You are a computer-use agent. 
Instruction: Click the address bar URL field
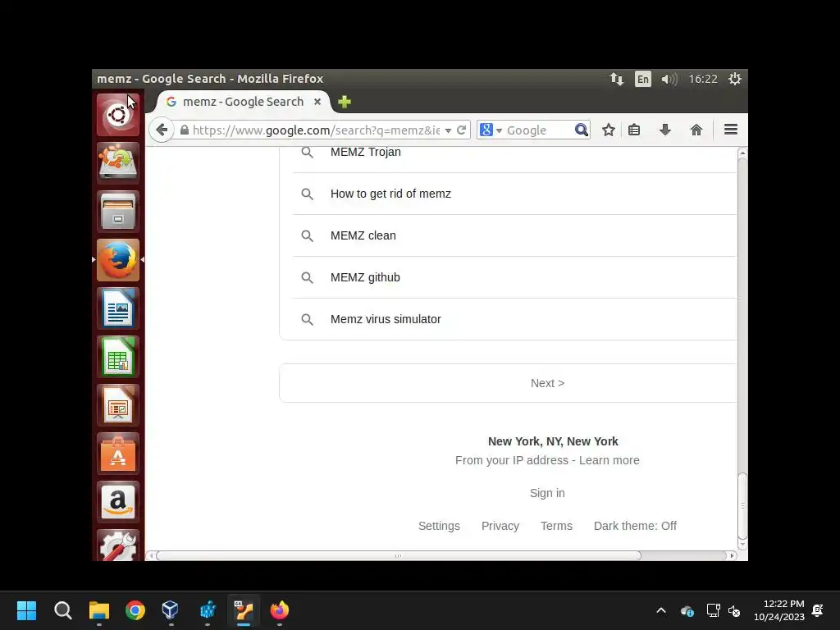pyautogui.click(x=316, y=130)
